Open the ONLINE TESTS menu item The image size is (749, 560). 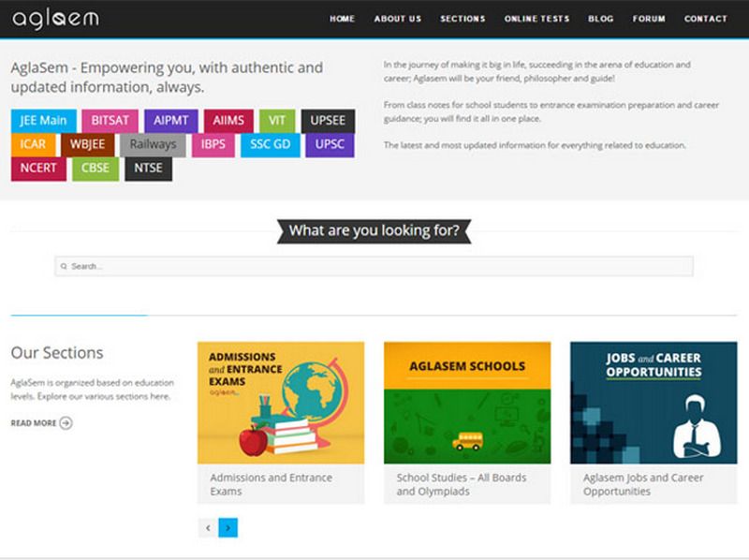pyautogui.click(x=536, y=18)
